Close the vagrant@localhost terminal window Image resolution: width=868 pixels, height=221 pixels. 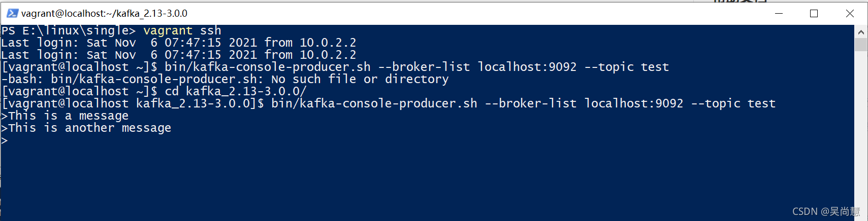tap(850, 13)
